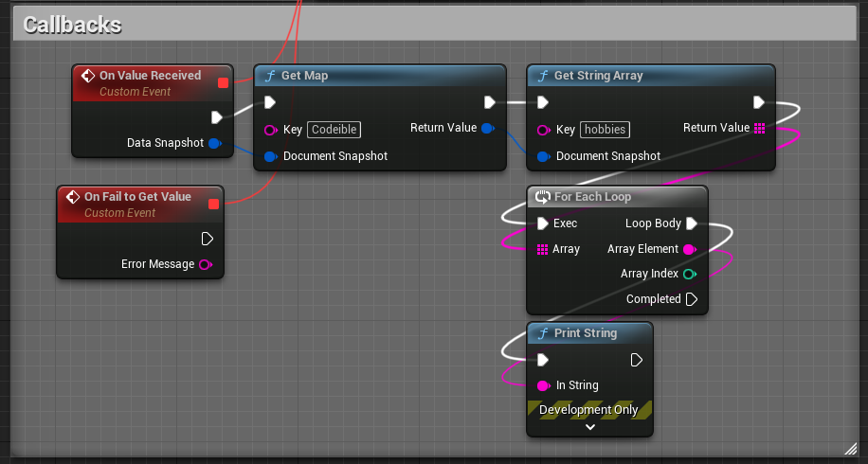This screenshot has width=868, height=464.
Task: Click the Array Element output pin
Action: [690, 249]
